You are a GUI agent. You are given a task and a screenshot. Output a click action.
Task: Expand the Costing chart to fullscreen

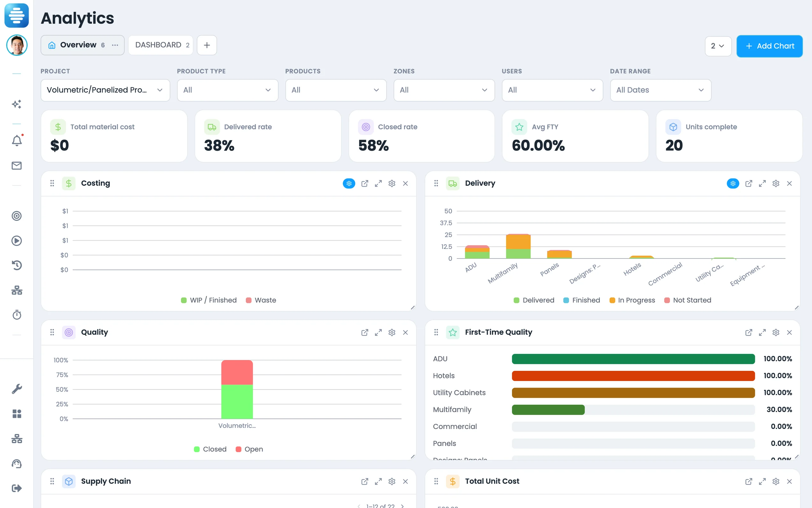tap(378, 184)
